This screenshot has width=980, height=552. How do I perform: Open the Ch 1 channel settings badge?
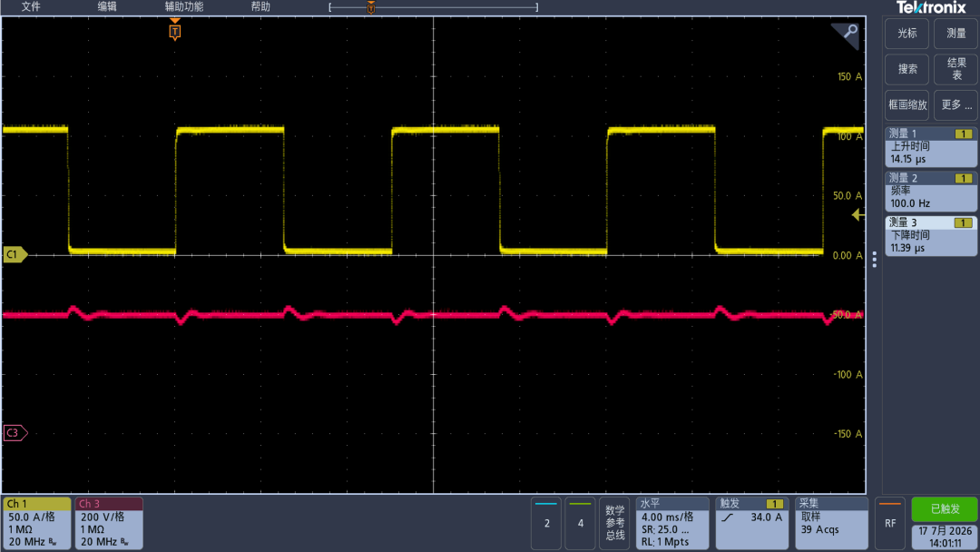point(37,523)
